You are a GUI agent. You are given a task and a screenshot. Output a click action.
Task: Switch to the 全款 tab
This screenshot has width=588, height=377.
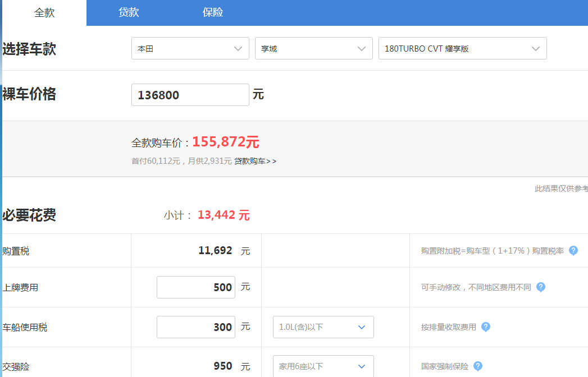pos(44,13)
